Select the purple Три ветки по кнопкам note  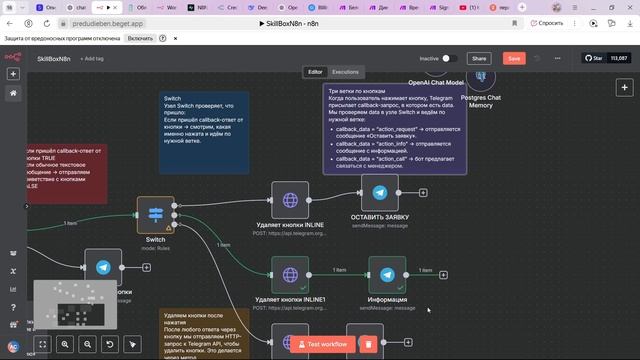tap(395, 129)
